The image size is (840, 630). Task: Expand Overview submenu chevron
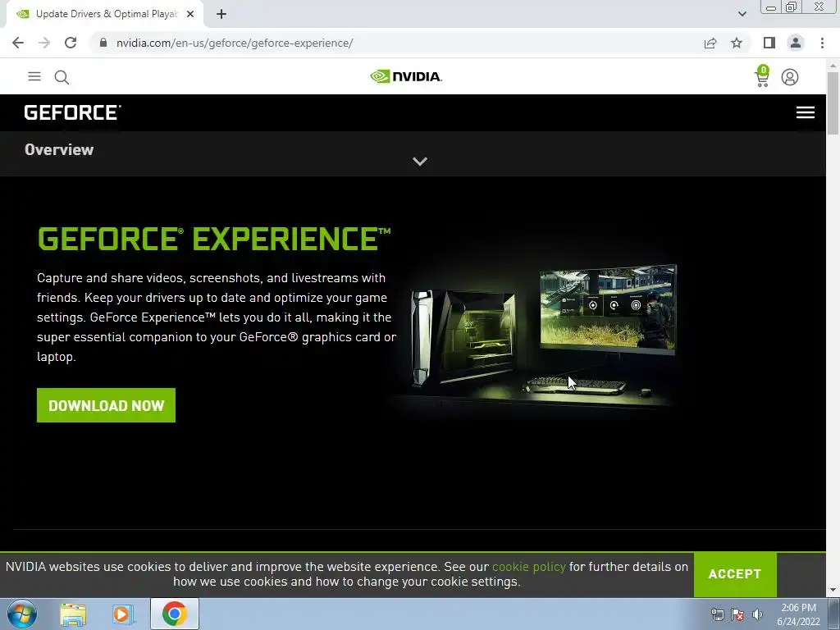[x=420, y=162]
